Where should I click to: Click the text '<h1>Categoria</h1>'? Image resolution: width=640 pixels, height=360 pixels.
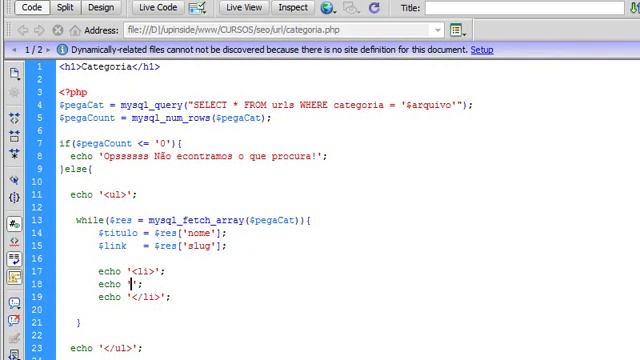[110, 67]
